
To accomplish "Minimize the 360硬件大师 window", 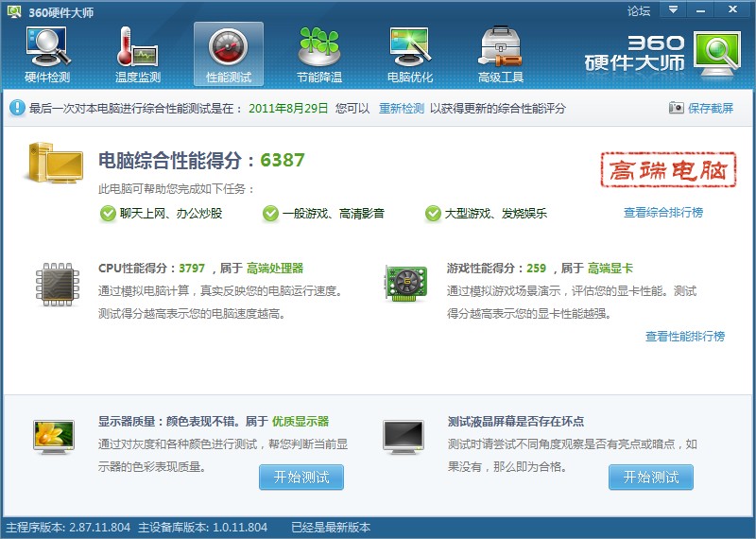I will pyautogui.click(x=700, y=9).
